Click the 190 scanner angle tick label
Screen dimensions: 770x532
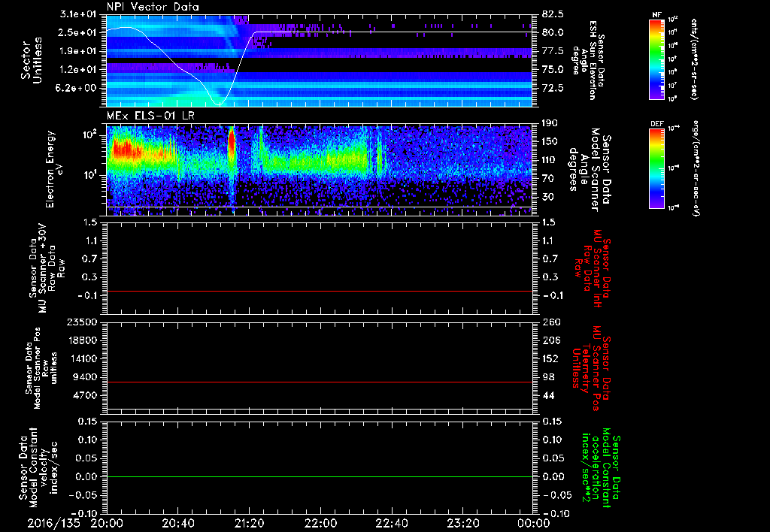click(551, 123)
